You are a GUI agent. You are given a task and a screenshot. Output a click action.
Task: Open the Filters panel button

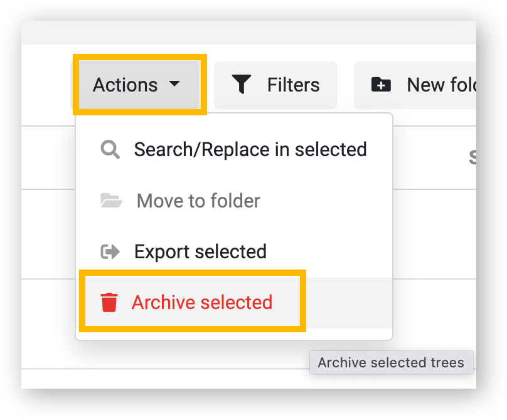(x=275, y=85)
